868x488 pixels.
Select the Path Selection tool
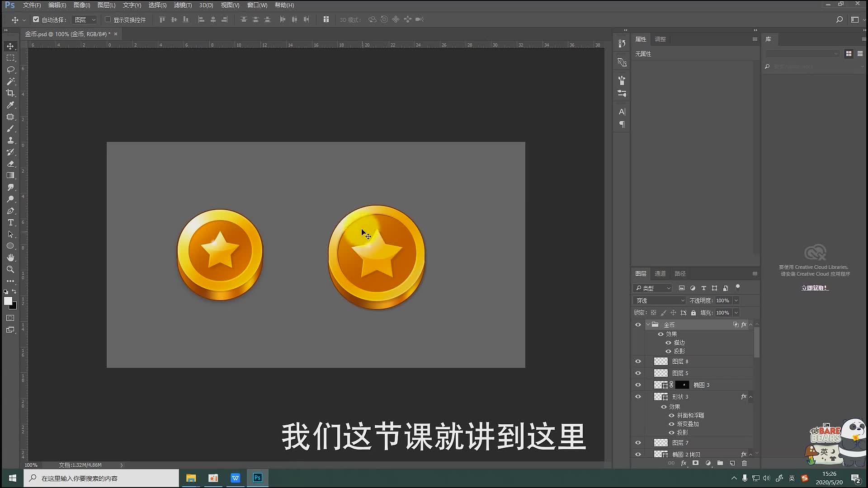(10, 235)
